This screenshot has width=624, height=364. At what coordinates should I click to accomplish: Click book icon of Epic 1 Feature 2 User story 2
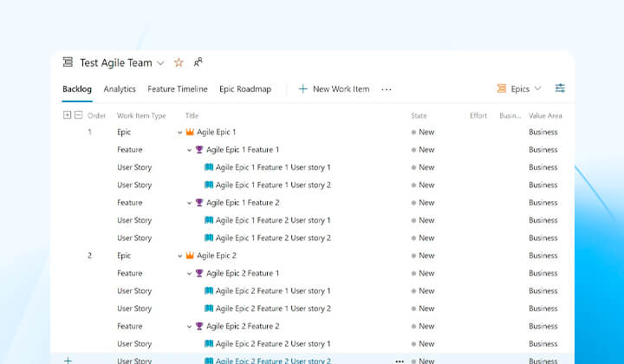tap(209, 237)
